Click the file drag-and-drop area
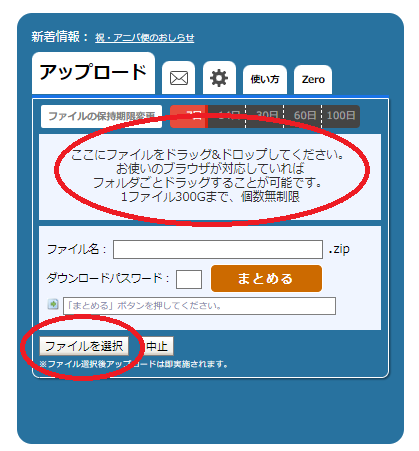The width and height of the screenshot is (419, 451). click(210, 177)
